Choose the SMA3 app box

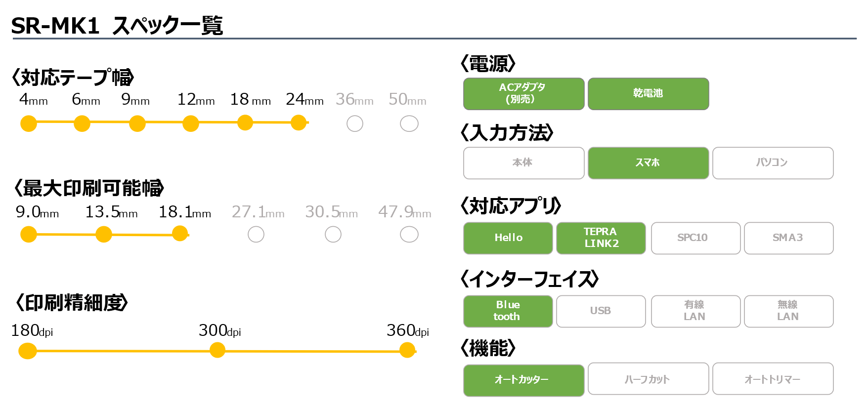tap(789, 238)
